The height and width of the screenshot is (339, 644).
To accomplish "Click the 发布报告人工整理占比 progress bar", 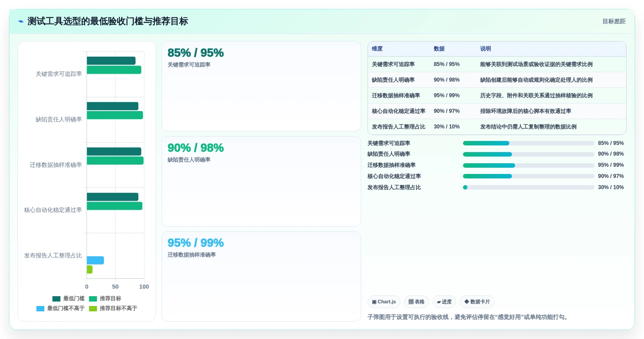I will point(528,187).
